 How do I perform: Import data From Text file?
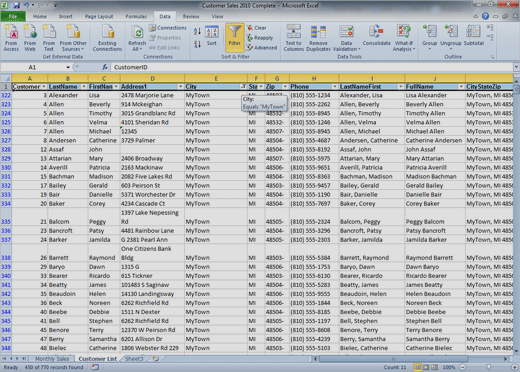[49, 38]
